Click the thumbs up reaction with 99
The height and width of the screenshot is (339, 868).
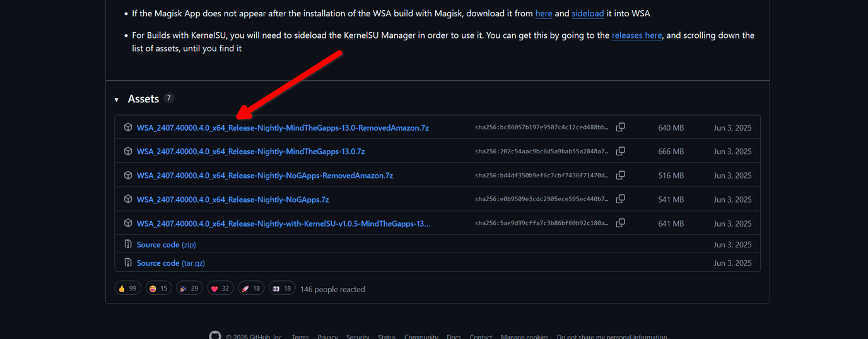point(128,288)
